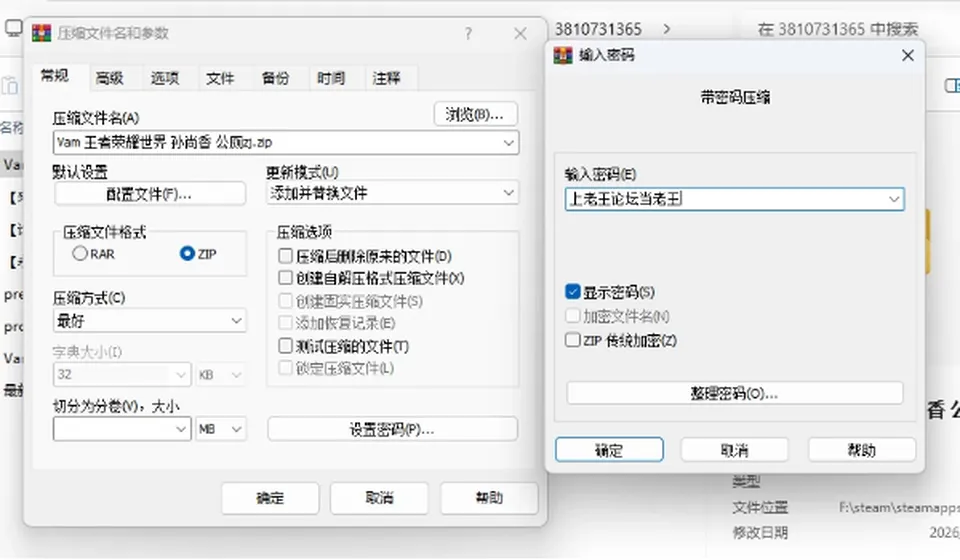Expand the password history dropdown arrow
Screen dimensions: 960x560
(x=894, y=199)
